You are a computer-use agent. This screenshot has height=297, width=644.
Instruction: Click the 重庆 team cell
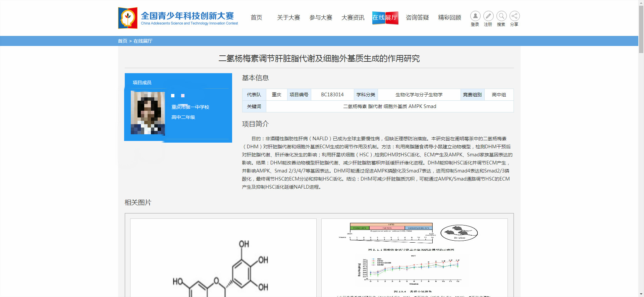click(x=276, y=95)
